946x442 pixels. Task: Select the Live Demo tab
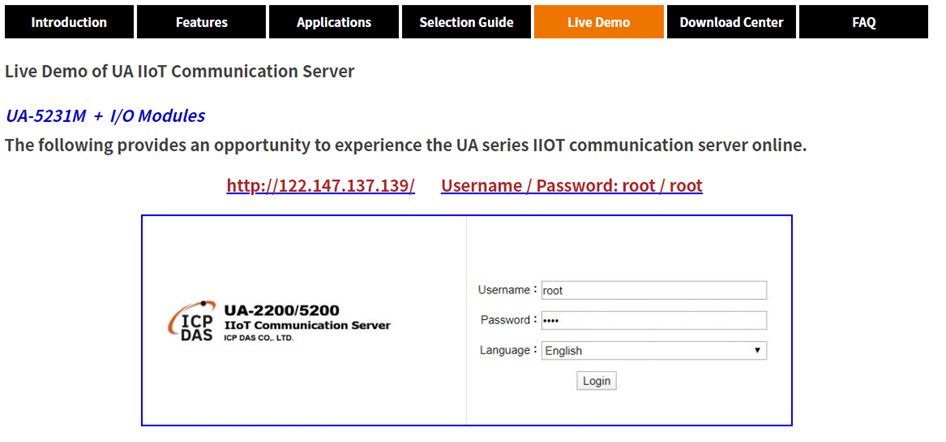click(598, 22)
